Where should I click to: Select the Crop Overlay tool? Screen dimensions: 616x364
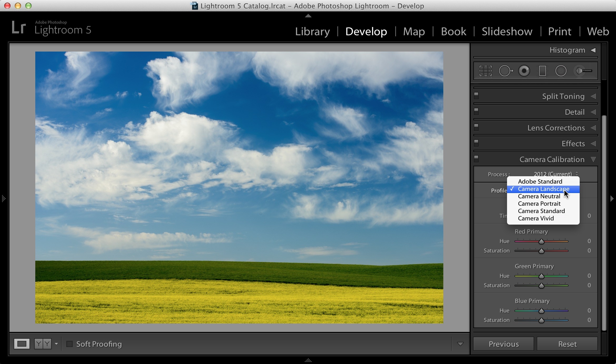point(485,71)
